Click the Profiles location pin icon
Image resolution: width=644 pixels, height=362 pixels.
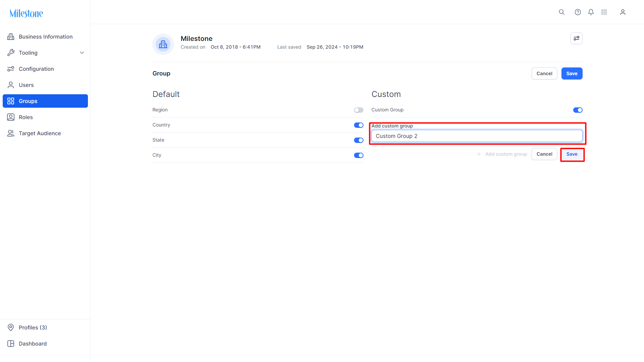pos(11,327)
